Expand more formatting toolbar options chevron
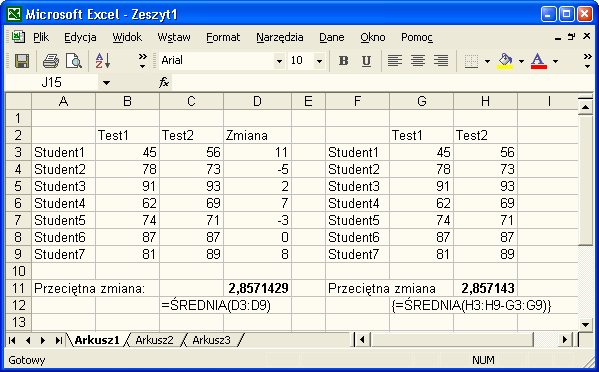 point(588,61)
